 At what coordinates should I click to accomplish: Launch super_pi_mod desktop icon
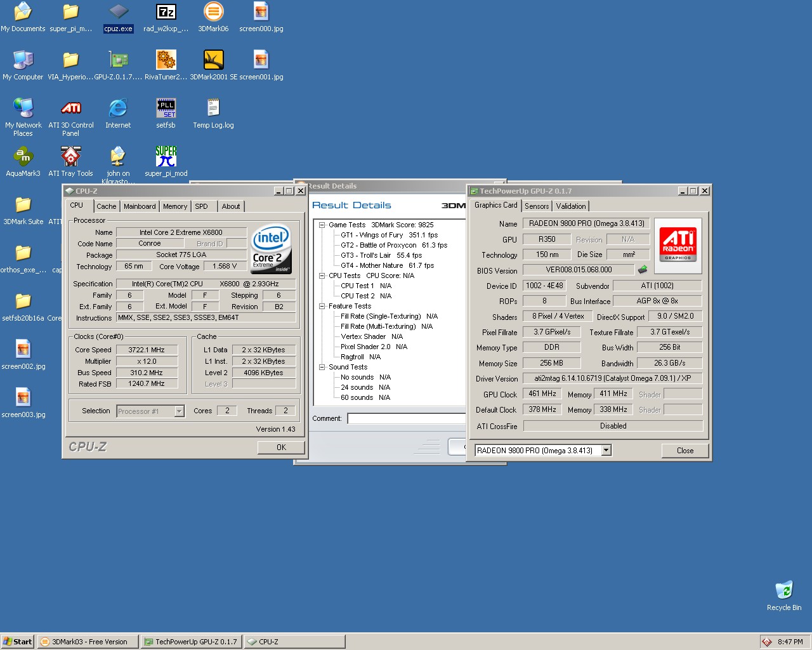[x=166, y=162]
